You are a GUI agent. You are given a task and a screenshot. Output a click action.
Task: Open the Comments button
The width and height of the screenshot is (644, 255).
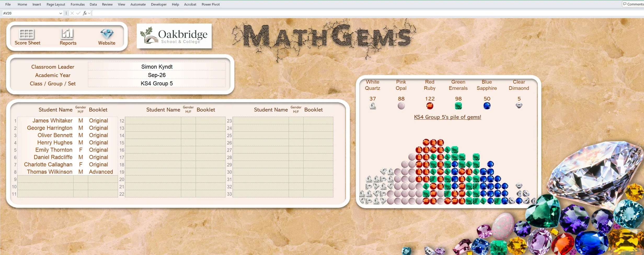(x=633, y=4)
